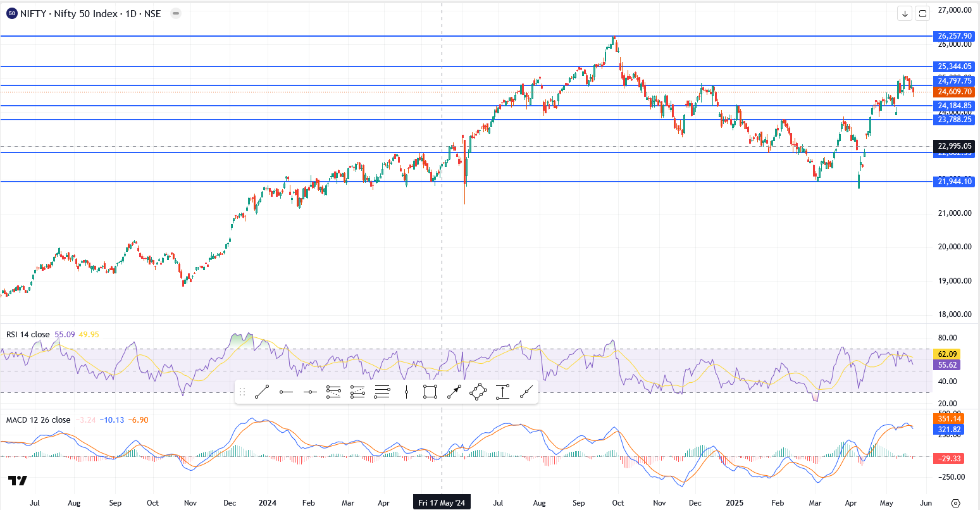Expand the MACD 12 26 close legend
This screenshot has height=510, width=980.
(38, 420)
